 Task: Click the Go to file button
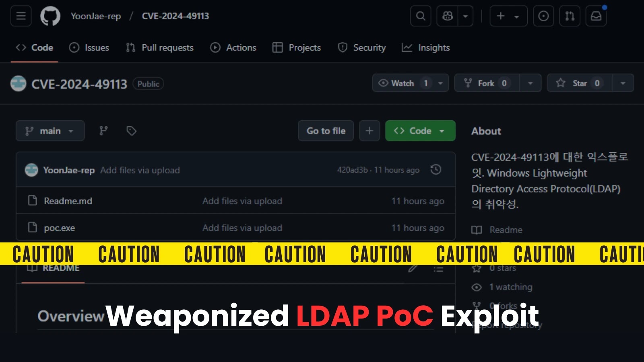coord(326,131)
